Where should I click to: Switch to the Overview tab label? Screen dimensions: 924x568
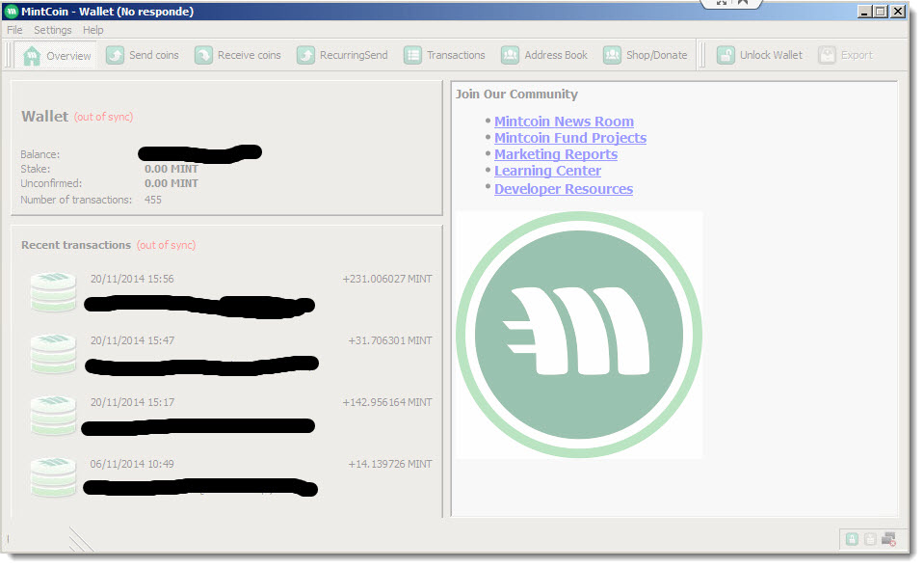(x=68, y=56)
